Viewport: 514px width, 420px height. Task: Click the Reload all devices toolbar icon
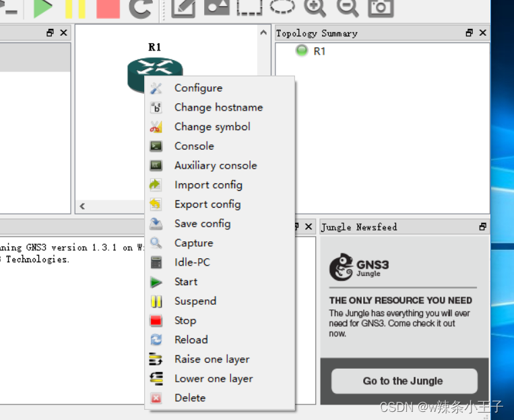coord(141,9)
